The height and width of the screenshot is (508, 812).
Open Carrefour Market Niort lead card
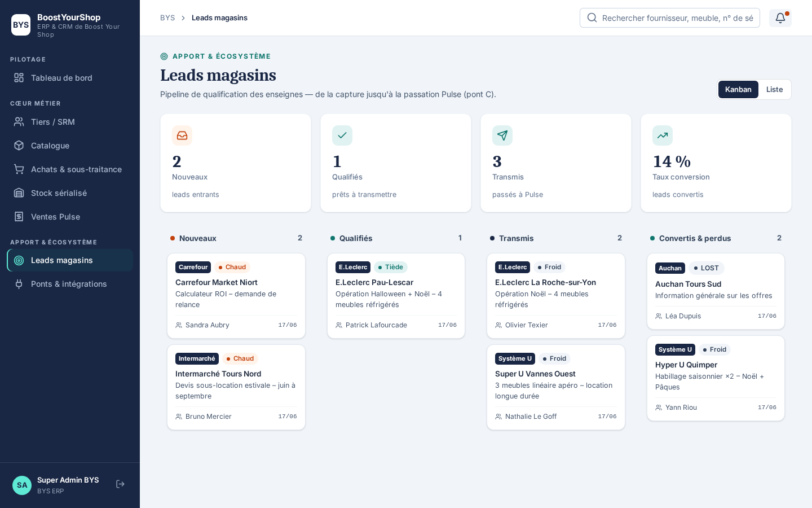[x=236, y=296]
